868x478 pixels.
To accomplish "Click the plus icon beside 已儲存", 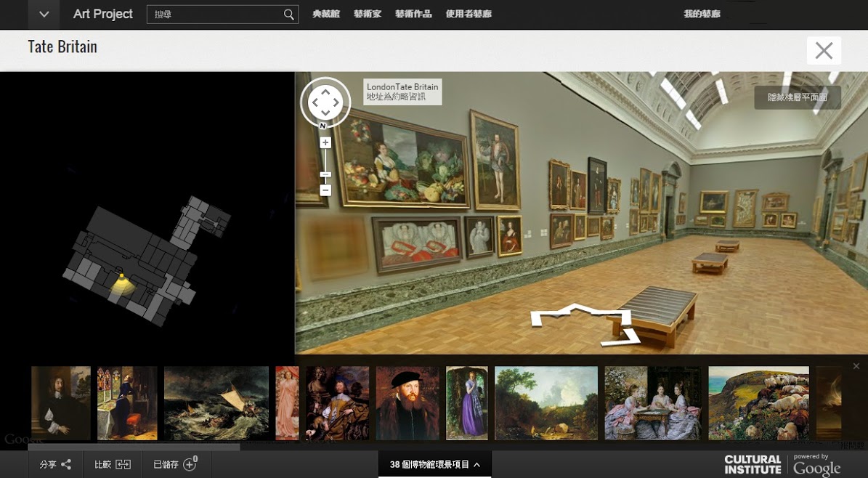I will pyautogui.click(x=190, y=464).
